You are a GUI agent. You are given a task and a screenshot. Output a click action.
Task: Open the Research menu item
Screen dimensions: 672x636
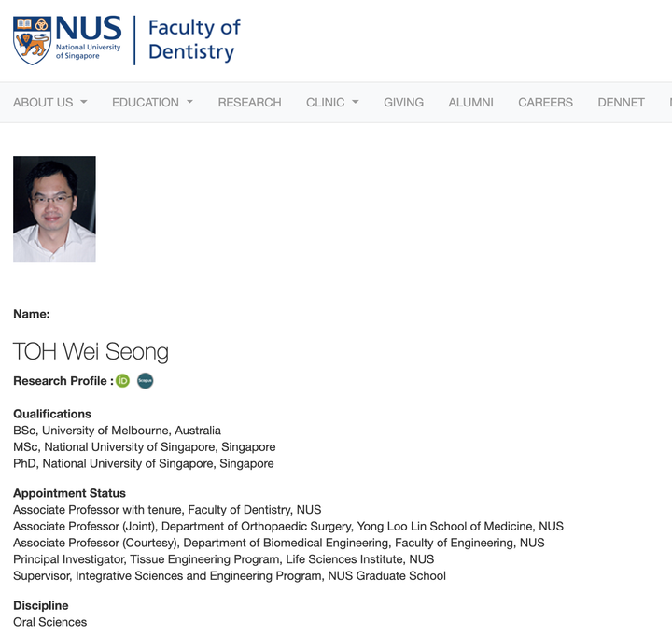coord(249,103)
